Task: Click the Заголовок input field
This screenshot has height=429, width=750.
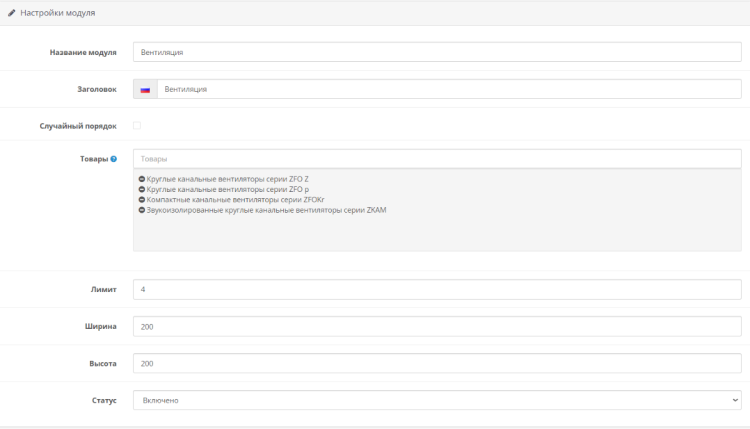Action: point(448,90)
